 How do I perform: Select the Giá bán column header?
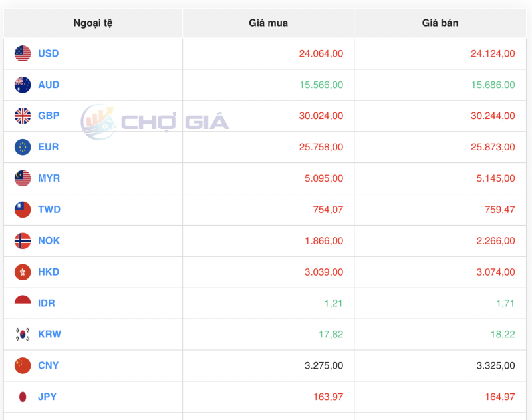pos(440,22)
